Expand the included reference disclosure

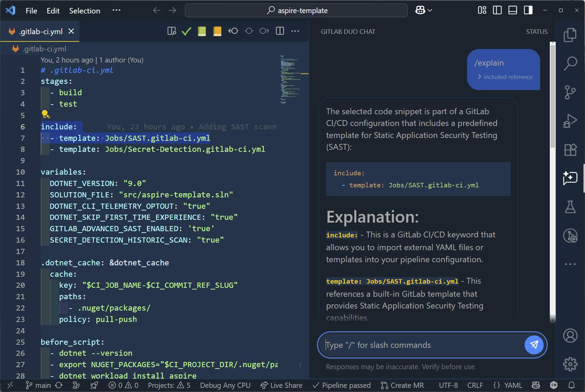505,77
